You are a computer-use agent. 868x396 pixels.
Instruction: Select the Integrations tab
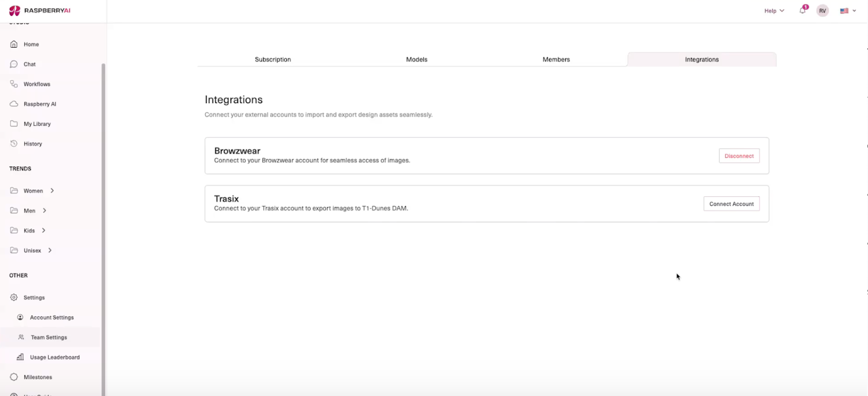[702, 60]
